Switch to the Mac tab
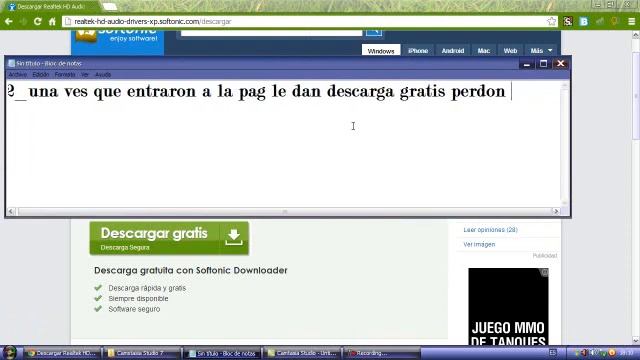This screenshot has width=640, height=360. pyautogui.click(x=484, y=51)
